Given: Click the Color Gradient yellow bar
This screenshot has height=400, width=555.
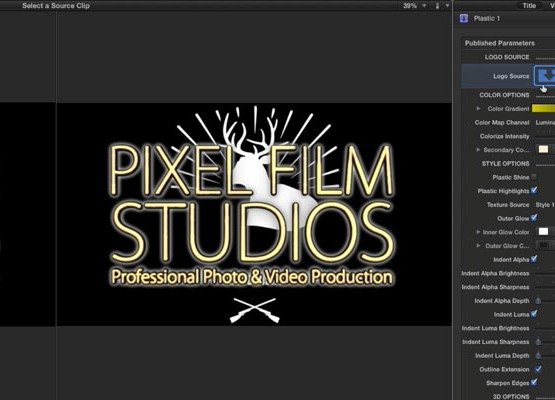Looking at the screenshot, I should pyautogui.click(x=543, y=108).
